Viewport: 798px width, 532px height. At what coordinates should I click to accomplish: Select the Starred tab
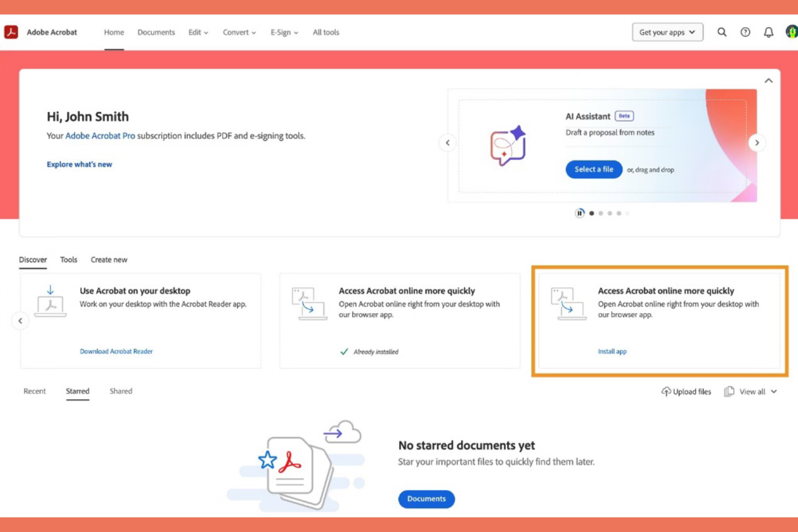point(78,391)
